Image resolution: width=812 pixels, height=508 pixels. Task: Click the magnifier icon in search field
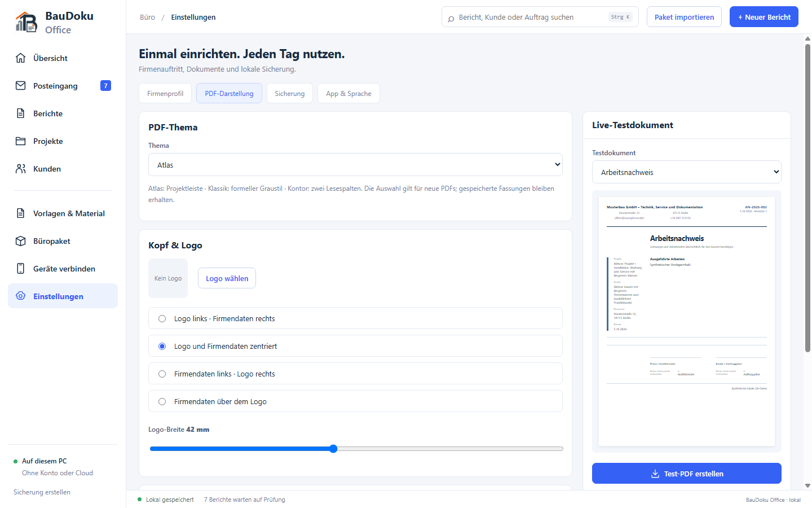point(451,19)
